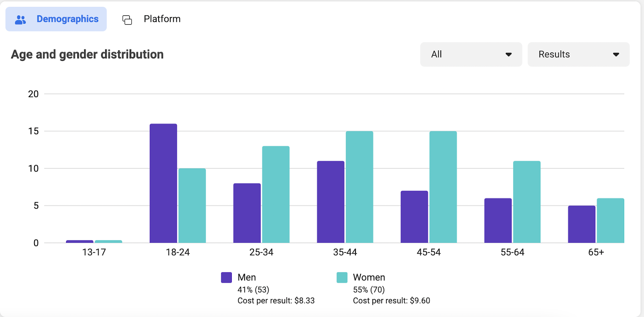This screenshot has width=644, height=317.
Task: Click the Men bar for 25-34
Action: point(247,213)
